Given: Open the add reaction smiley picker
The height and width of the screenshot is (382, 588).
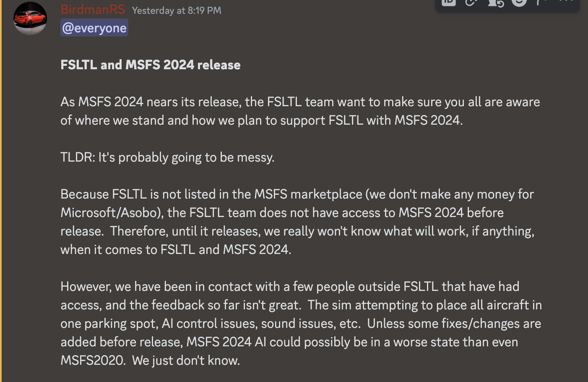Looking at the screenshot, I should (519, 3).
